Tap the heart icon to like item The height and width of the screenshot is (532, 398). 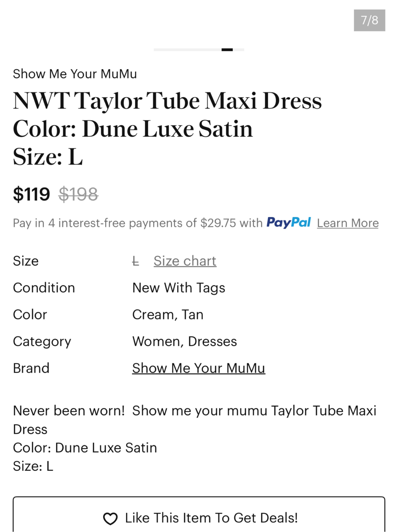(110, 518)
